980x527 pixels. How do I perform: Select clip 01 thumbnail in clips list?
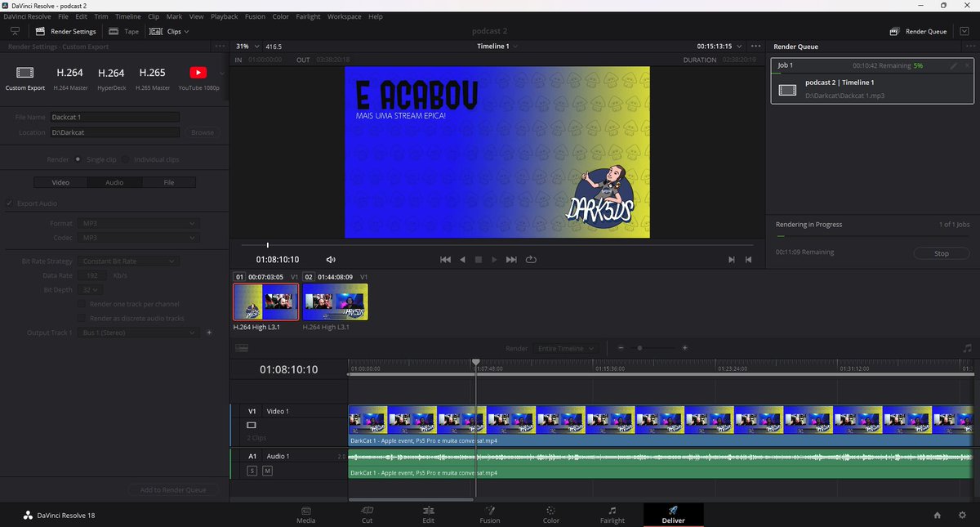[265, 301]
